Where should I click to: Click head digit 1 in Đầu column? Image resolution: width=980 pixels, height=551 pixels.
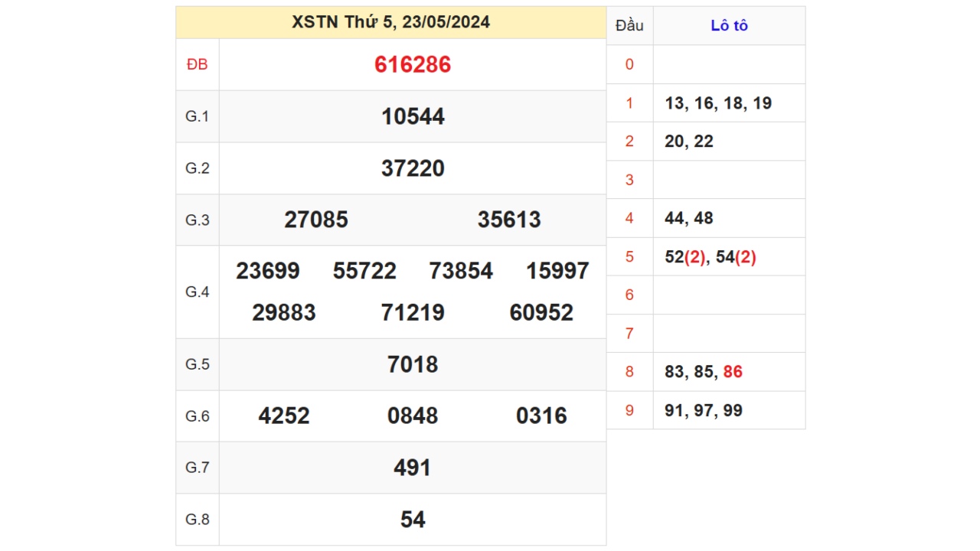click(629, 103)
